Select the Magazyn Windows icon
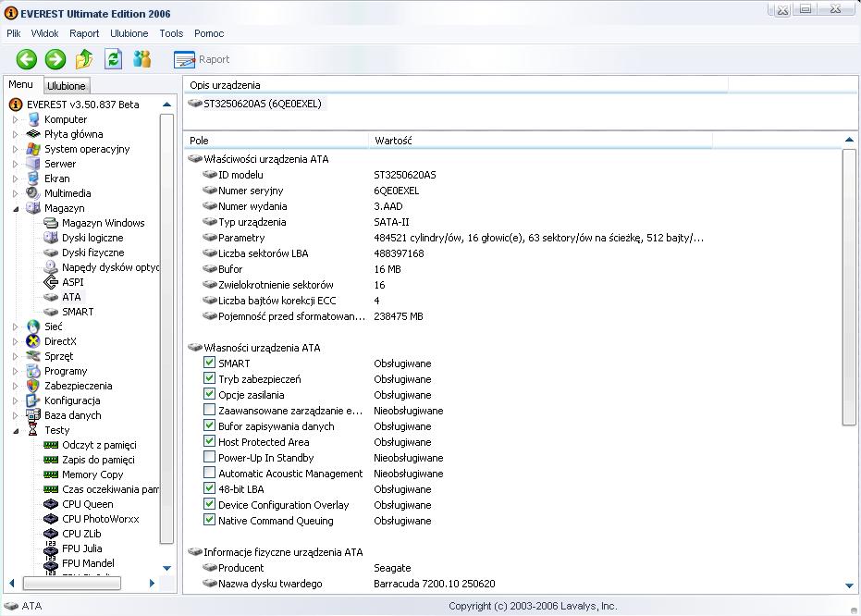 pos(51,223)
